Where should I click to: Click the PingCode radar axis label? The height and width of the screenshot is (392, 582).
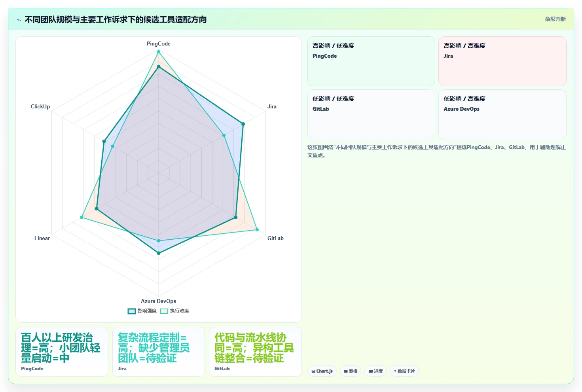point(159,44)
